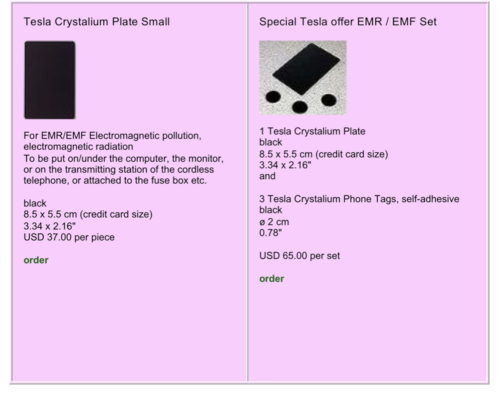Click the 'USD 65.00 per set' price
This screenshot has height=400, width=500.
[x=299, y=256]
